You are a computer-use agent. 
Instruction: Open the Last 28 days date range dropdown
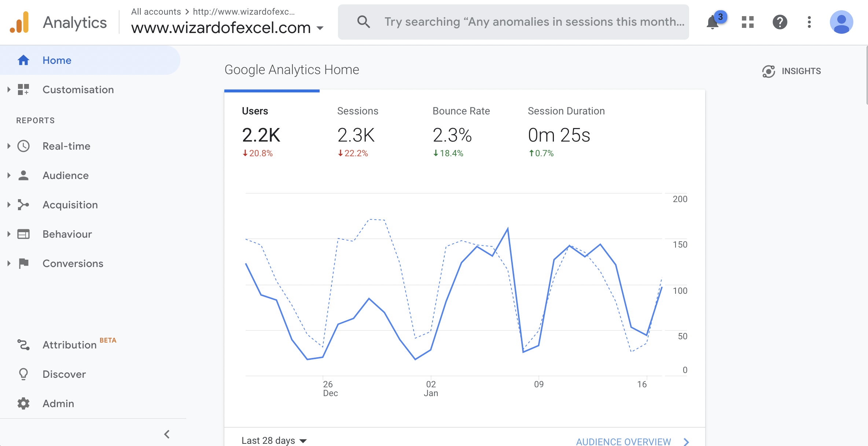(274, 440)
